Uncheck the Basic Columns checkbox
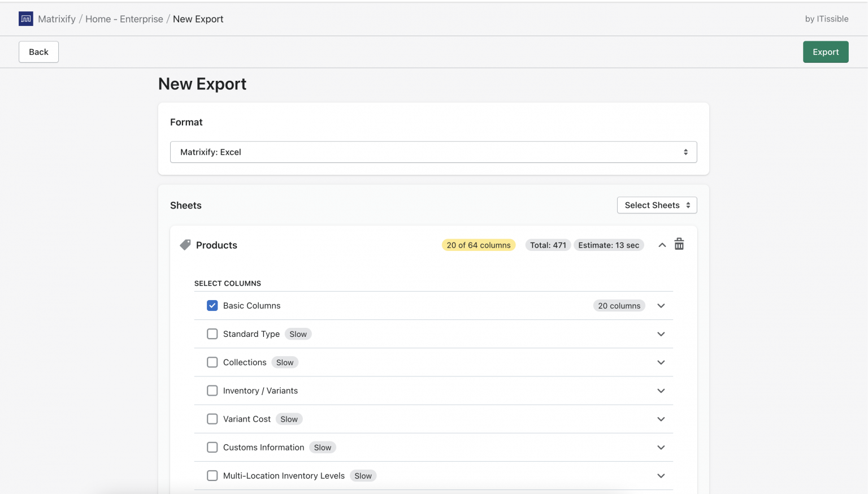This screenshot has height=494, width=868. 212,305
